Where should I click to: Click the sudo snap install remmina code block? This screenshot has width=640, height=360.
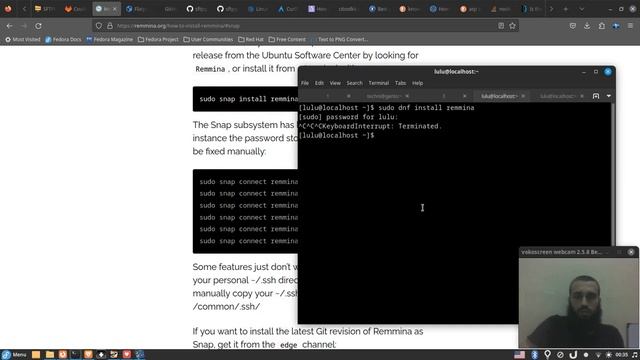tap(246, 99)
